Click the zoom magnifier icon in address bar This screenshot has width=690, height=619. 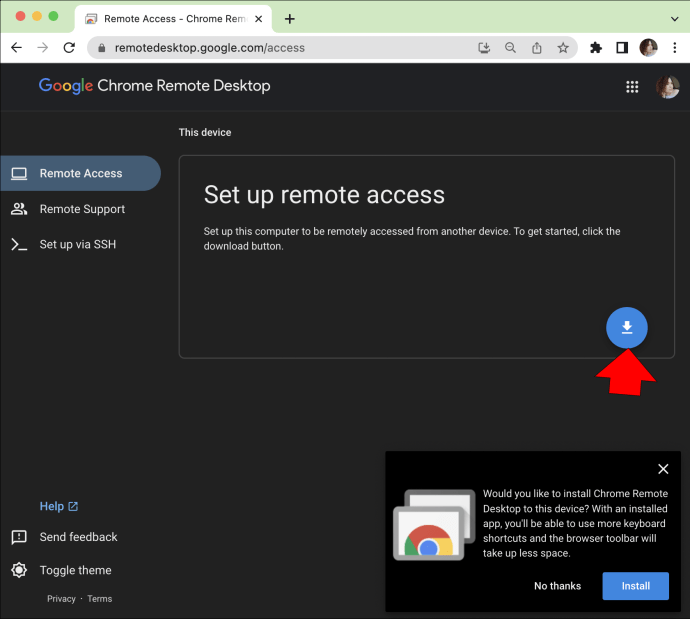click(x=510, y=48)
